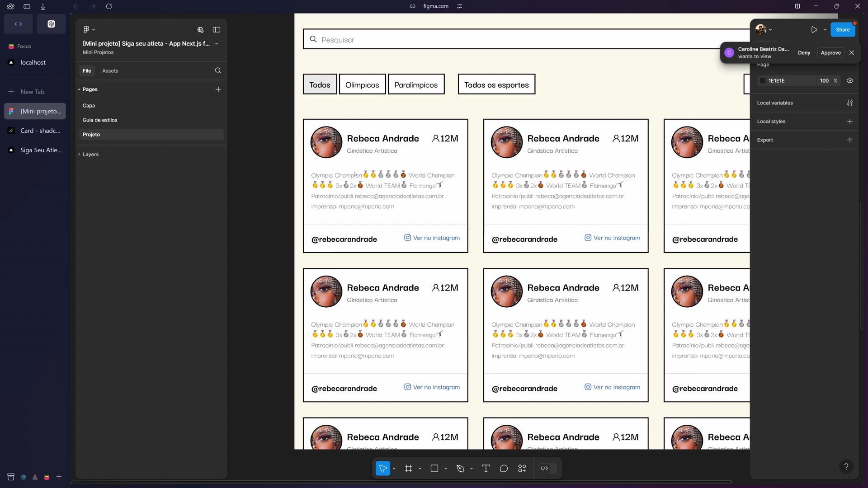Switch to the Assets tab

110,71
